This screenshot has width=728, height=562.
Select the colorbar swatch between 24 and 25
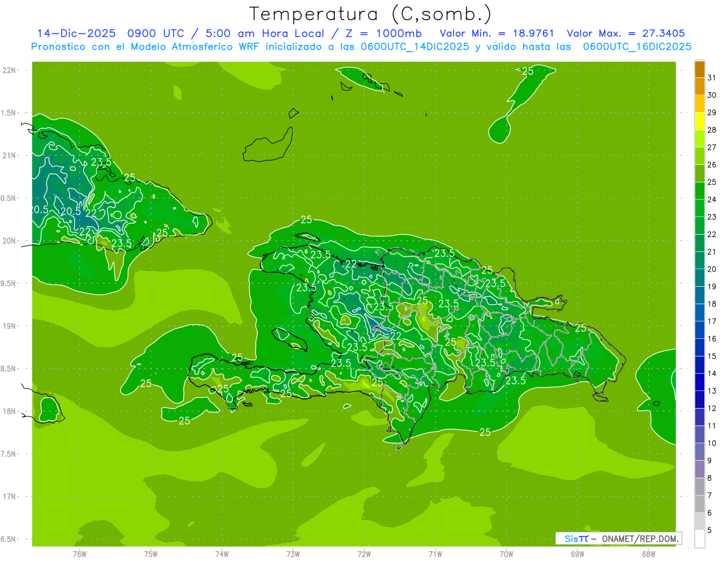[699, 191]
